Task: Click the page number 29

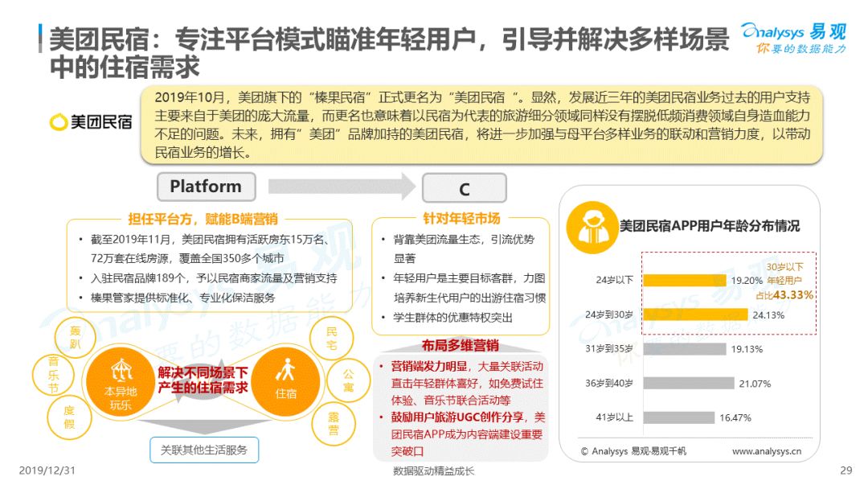Action: click(x=845, y=471)
